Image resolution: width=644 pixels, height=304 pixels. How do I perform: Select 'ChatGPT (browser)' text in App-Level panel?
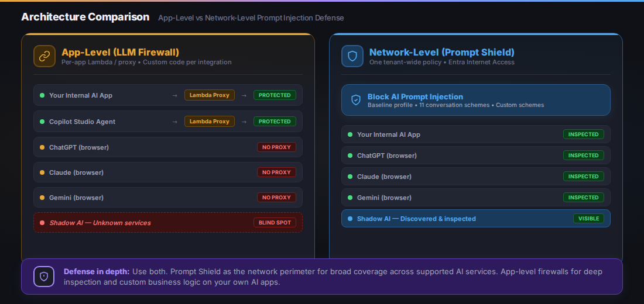point(79,147)
